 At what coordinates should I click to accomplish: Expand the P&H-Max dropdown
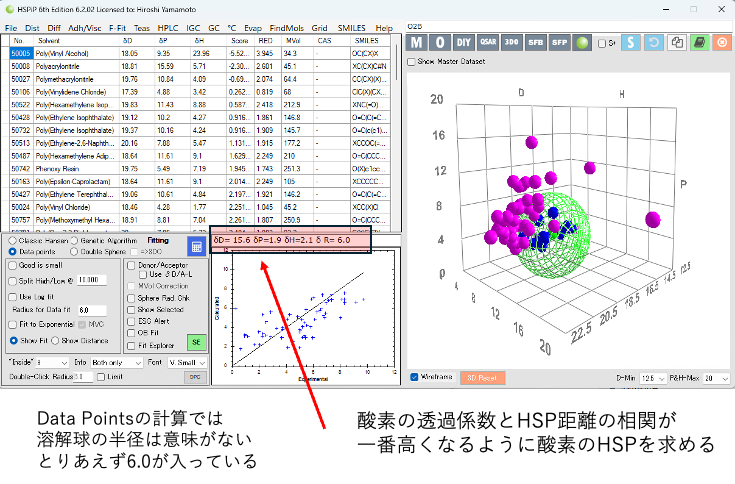pyautogui.click(x=718, y=378)
